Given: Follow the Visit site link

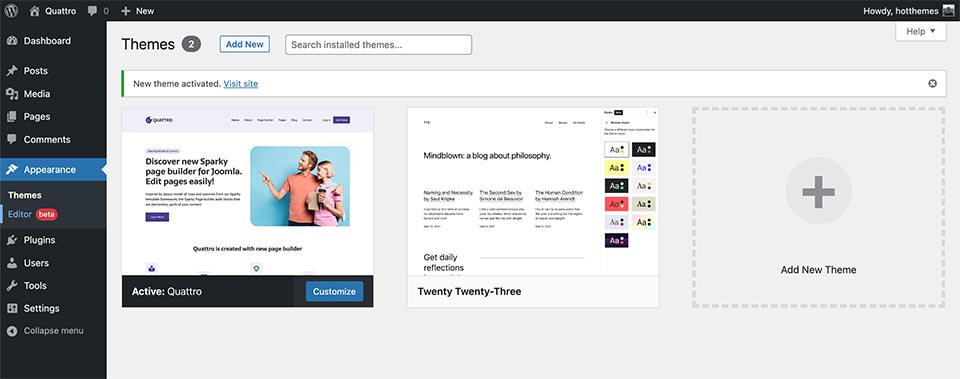Looking at the screenshot, I should click(241, 83).
